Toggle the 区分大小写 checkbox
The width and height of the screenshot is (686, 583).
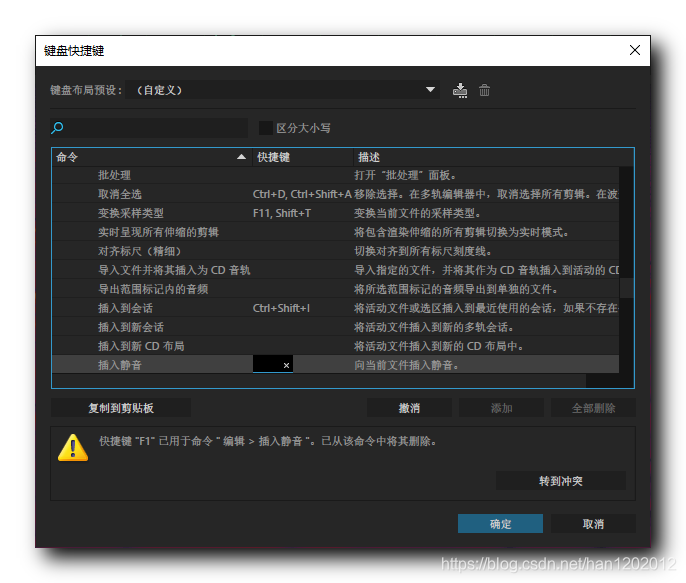[x=266, y=128]
